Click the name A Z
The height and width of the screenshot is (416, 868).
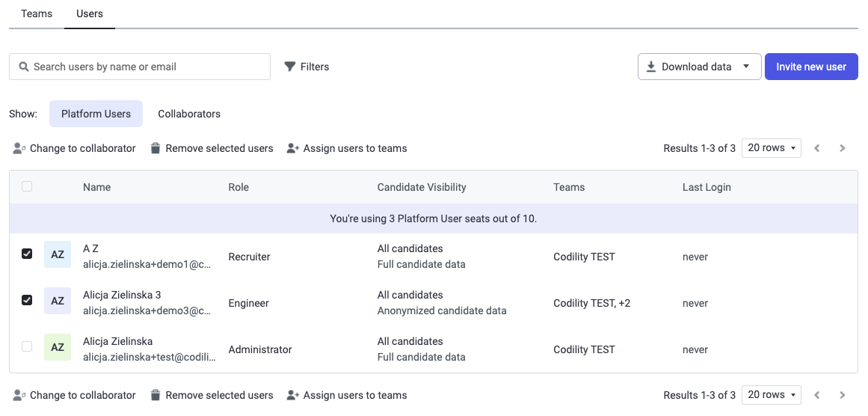90,248
